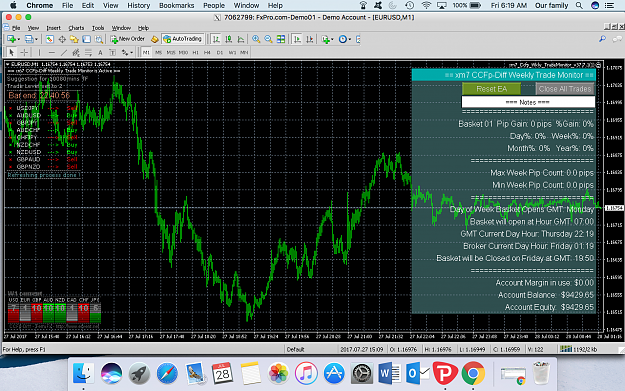Screen dimensions: 625x391
Task: Click the Close All Trades button
Action: [x=565, y=89]
